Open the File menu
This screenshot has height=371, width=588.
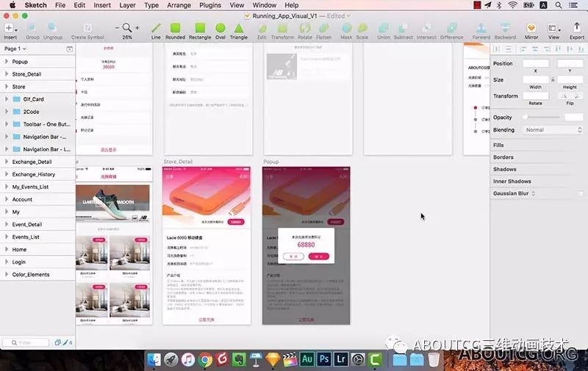click(60, 5)
